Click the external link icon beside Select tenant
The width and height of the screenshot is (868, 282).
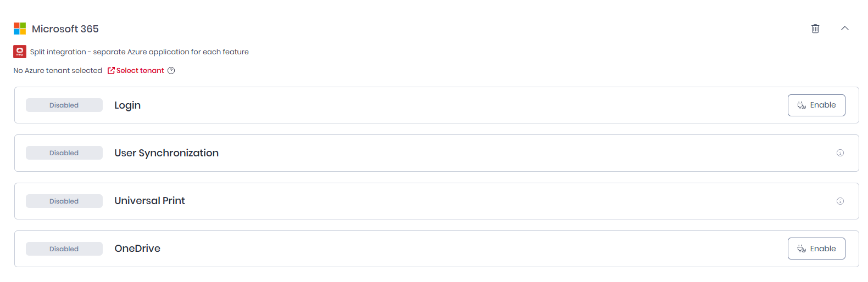pos(111,71)
